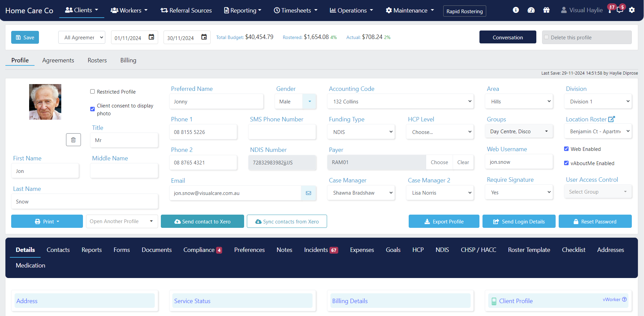Screen dimensions: 644x316
Task: Click Send contact to Xero
Action: click(x=202, y=221)
